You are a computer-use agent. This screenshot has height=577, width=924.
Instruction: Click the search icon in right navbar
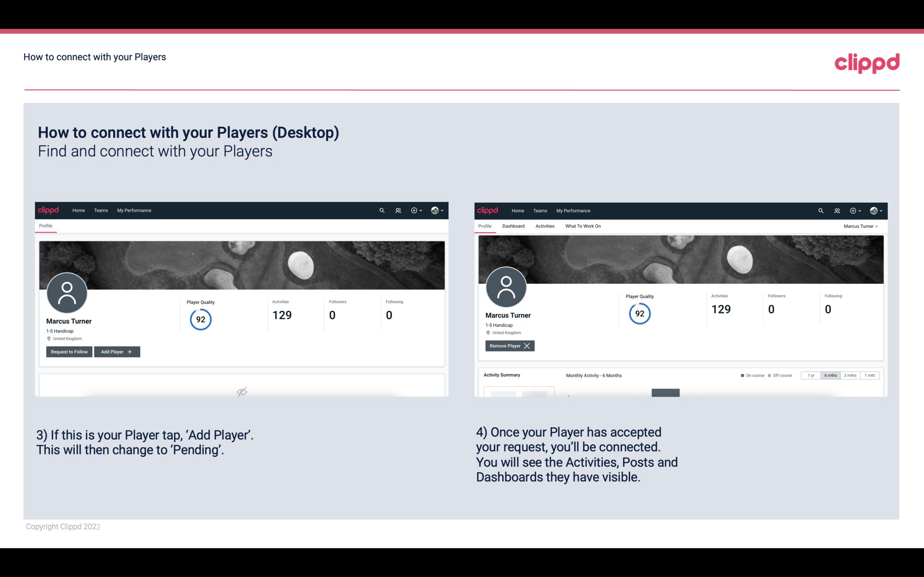[x=820, y=211]
